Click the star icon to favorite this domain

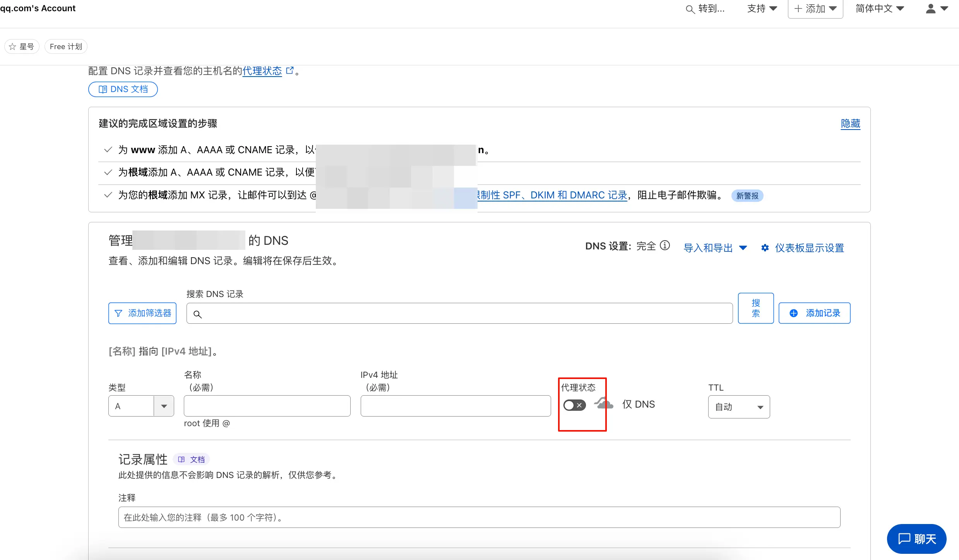point(12,46)
